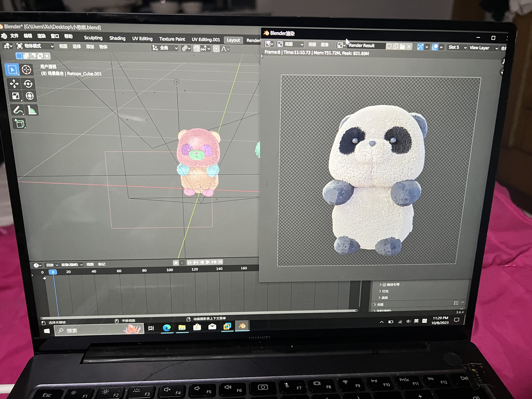Activate the 3D Cursor tool
Screen dimensions: 532x399
click(x=26, y=70)
